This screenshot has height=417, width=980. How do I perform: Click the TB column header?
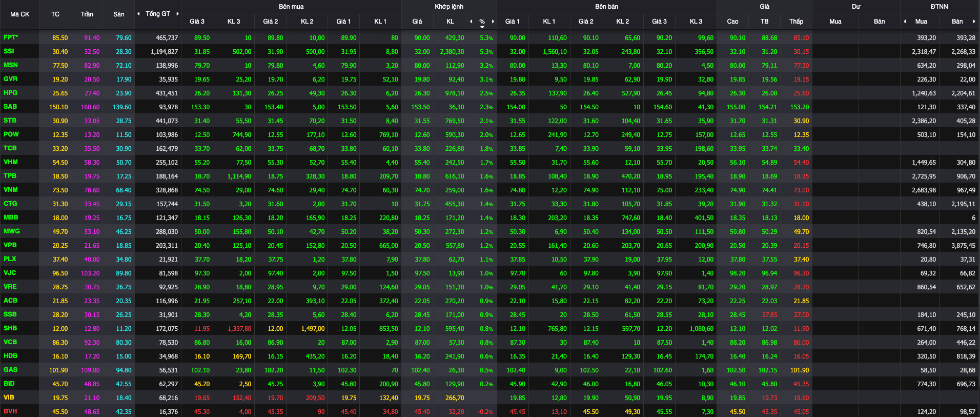click(764, 22)
